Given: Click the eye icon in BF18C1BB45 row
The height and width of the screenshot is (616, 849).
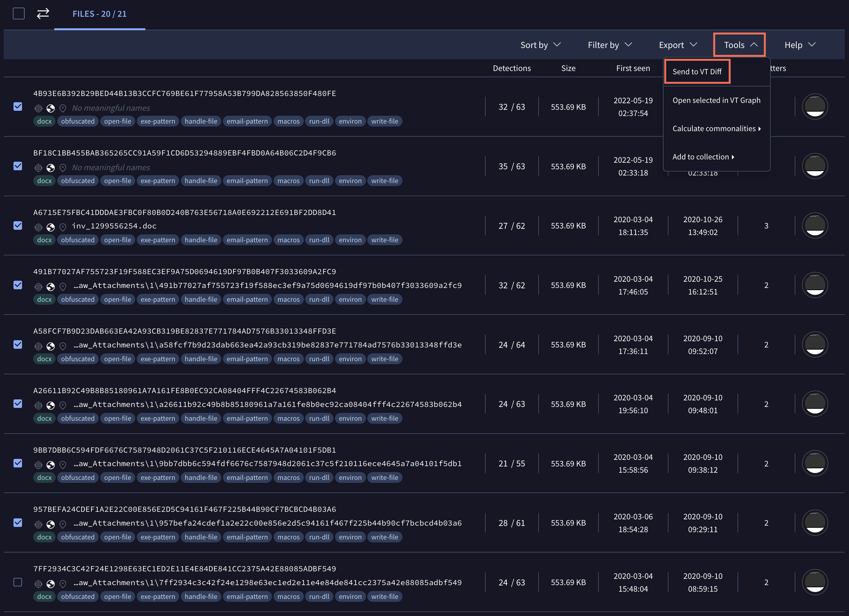Looking at the screenshot, I should pos(38,168).
